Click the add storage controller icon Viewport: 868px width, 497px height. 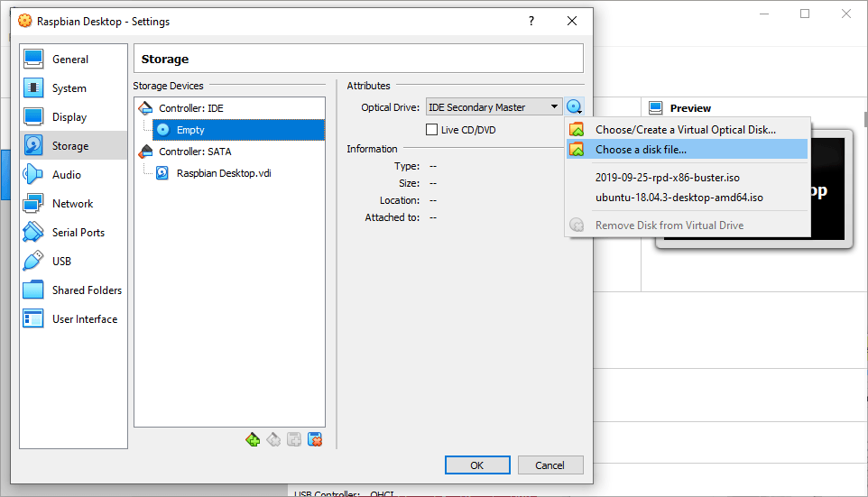(x=253, y=440)
